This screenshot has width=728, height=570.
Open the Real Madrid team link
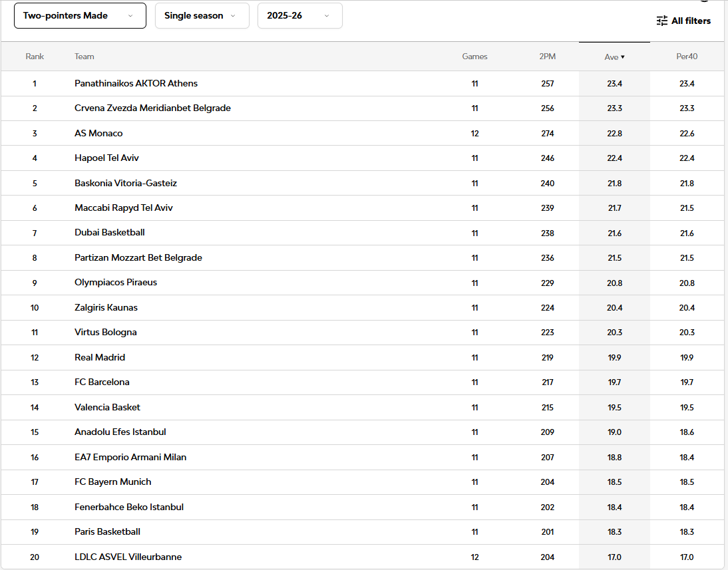pyautogui.click(x=100, y=358)
